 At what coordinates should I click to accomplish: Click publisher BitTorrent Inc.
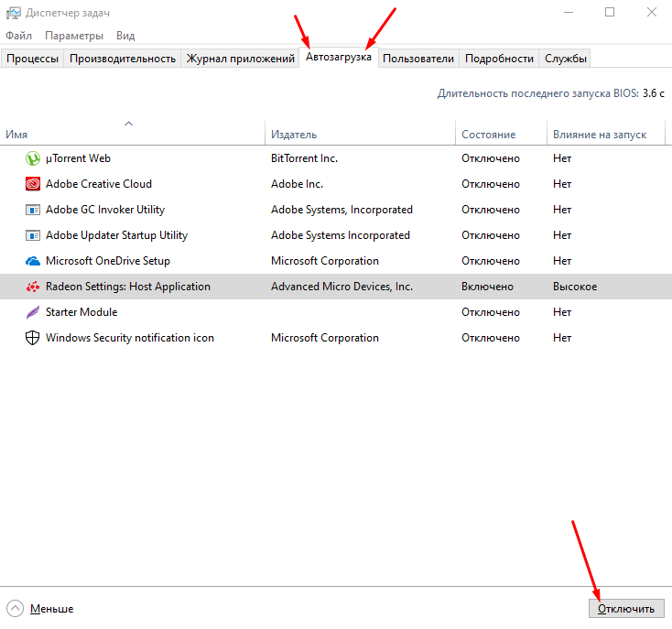point(304,158)
